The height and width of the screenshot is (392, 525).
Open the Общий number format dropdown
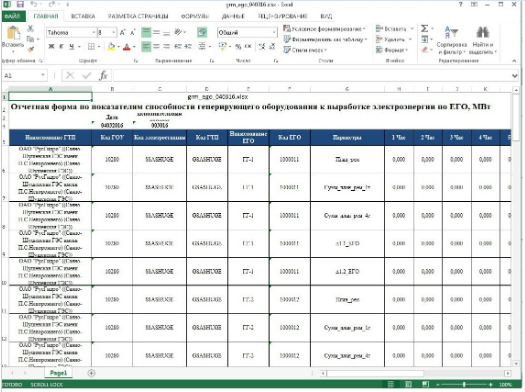[x=274, y=32]
